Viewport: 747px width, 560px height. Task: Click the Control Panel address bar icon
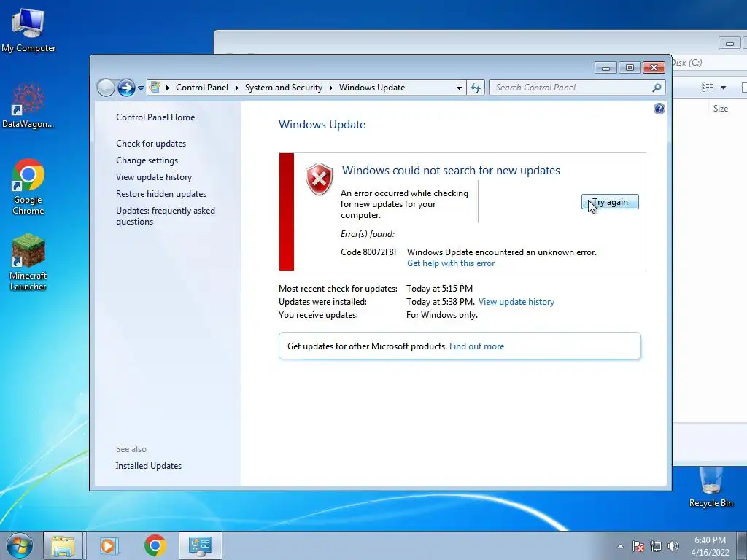point(155,87)
